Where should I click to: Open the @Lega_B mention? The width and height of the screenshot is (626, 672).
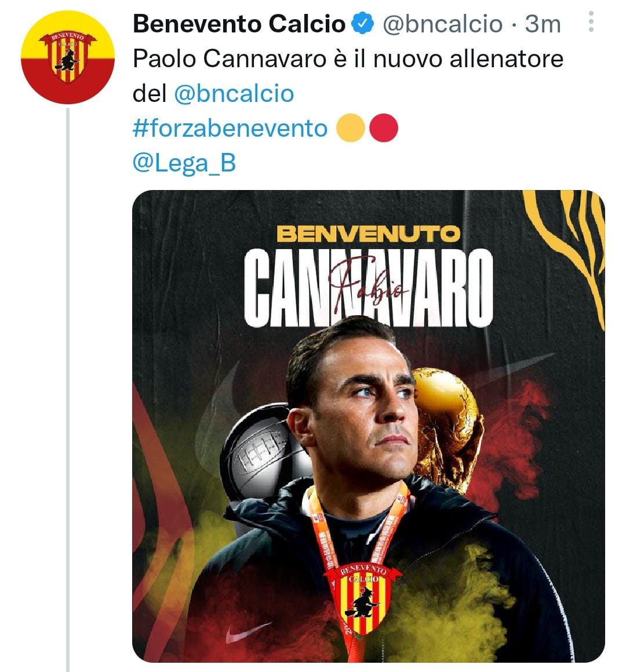184,163
